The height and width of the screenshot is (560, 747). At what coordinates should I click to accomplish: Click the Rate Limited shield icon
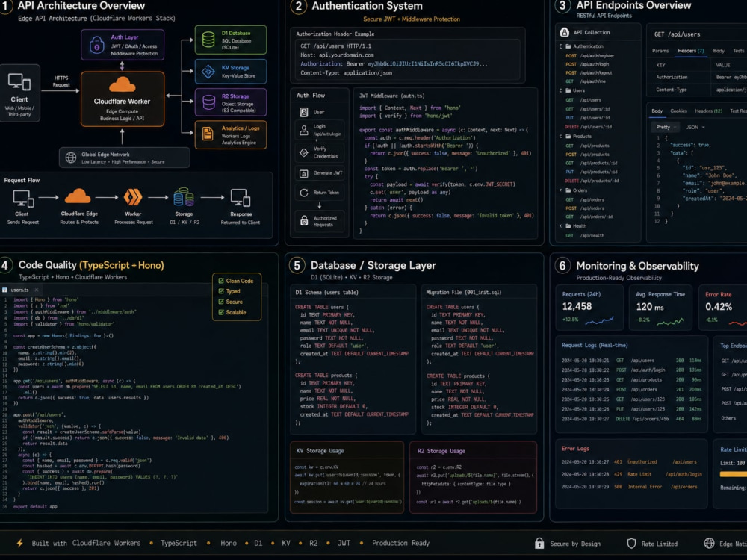click(631, 544)
